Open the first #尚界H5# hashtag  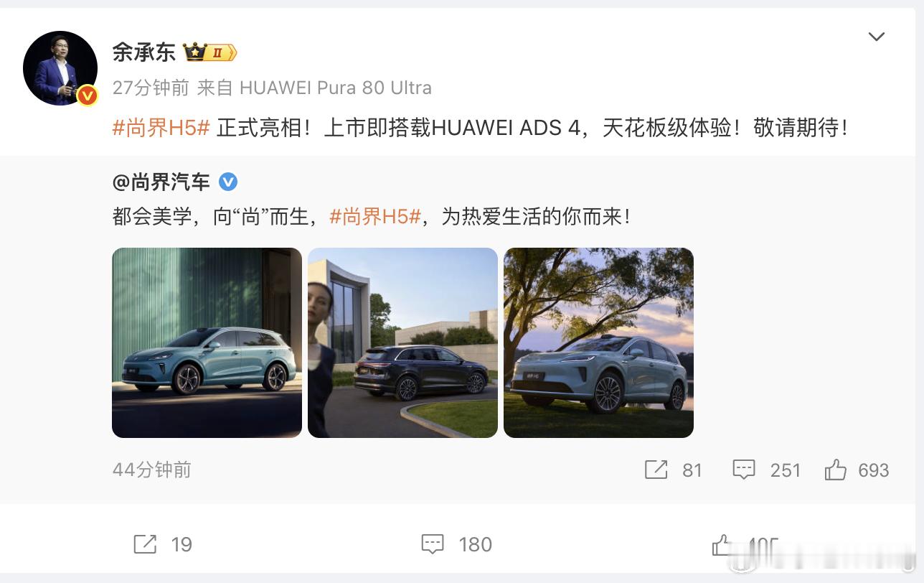click(161, 129)
